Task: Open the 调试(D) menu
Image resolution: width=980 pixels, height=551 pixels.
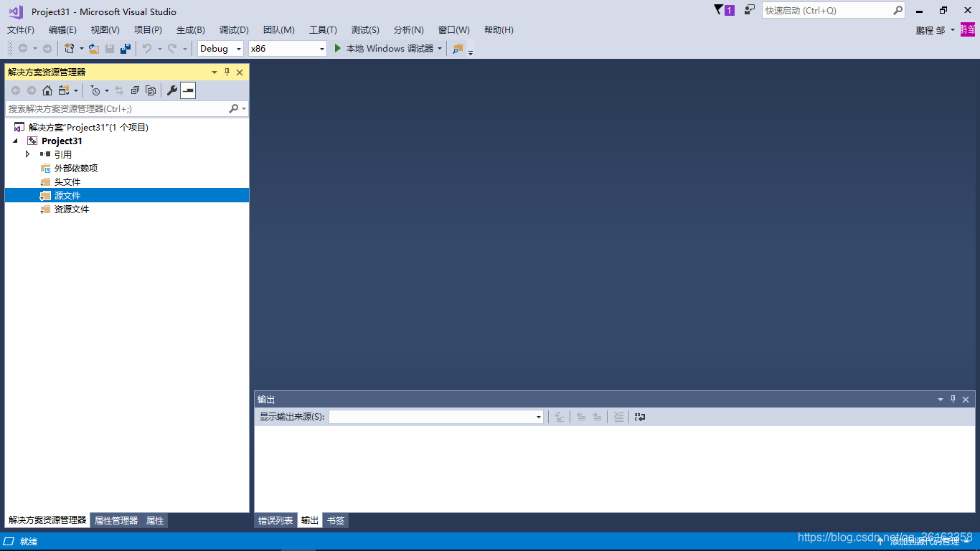Action: (233, 29)
